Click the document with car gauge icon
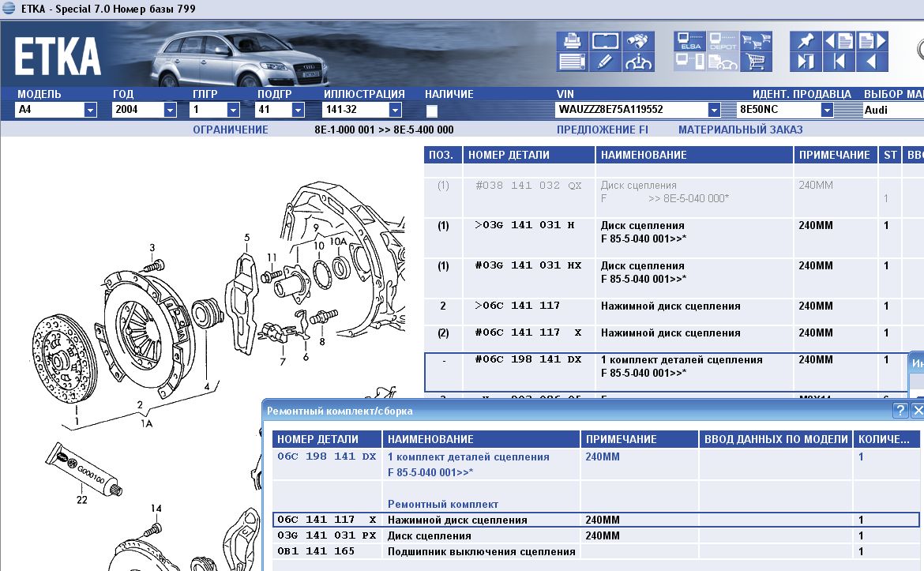The image size is (924, 571). click(x=723, y=62)
